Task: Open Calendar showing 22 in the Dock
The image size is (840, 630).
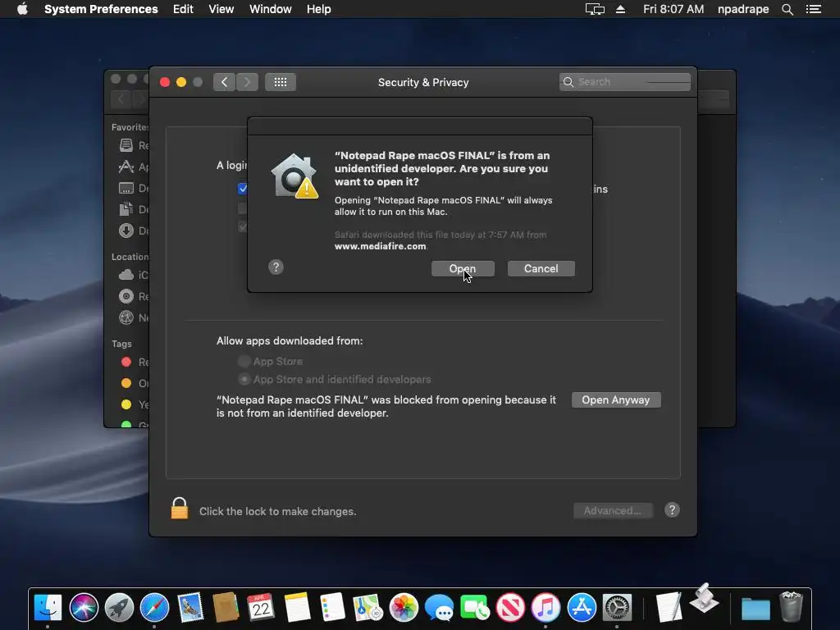Action: [261, 608]
